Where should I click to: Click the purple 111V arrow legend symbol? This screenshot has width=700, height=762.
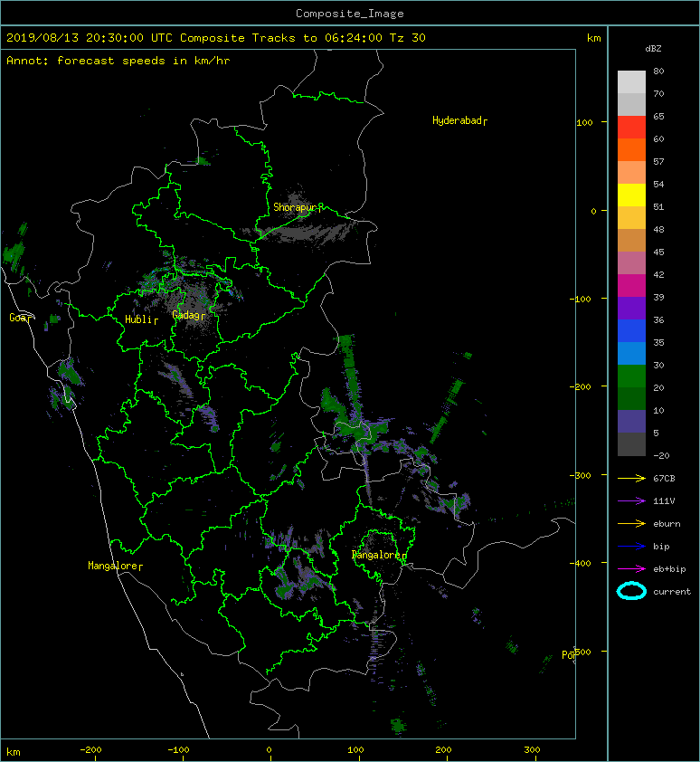pos(631,501)
